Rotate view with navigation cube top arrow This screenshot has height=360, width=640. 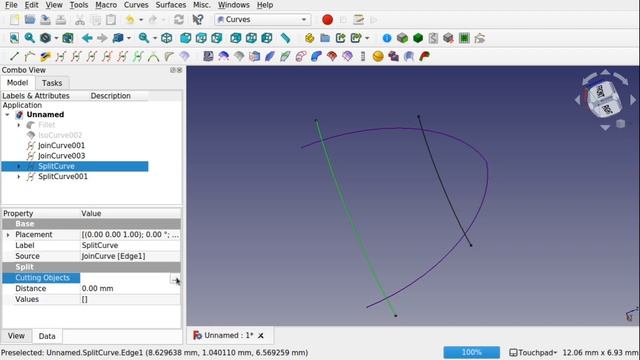pyautogui.click(x=605, y=72)
